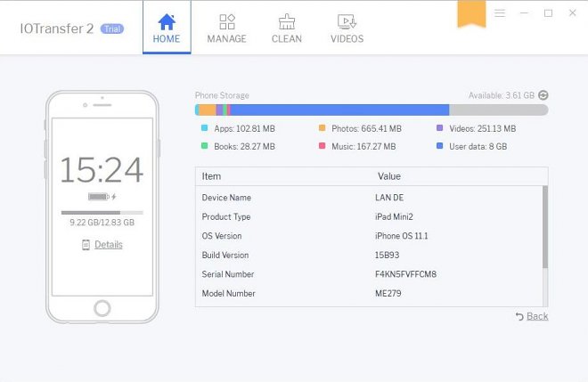Open the HOME tab

click(167, 28)
